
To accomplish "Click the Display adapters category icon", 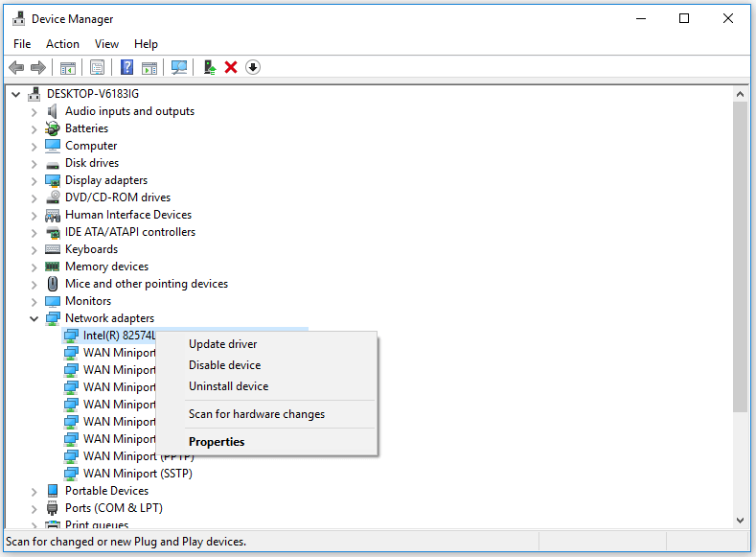I will pyautogui.click(x=52, y=180).
